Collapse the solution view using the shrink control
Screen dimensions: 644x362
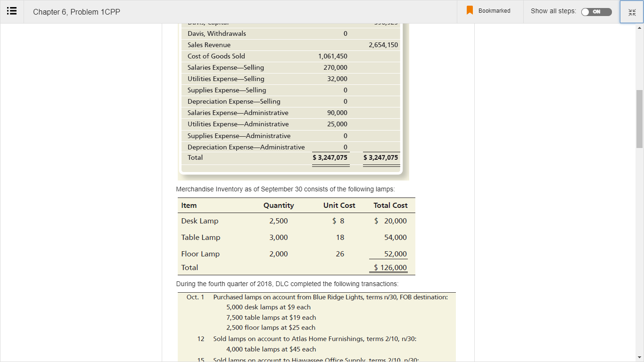pos(632,12)
